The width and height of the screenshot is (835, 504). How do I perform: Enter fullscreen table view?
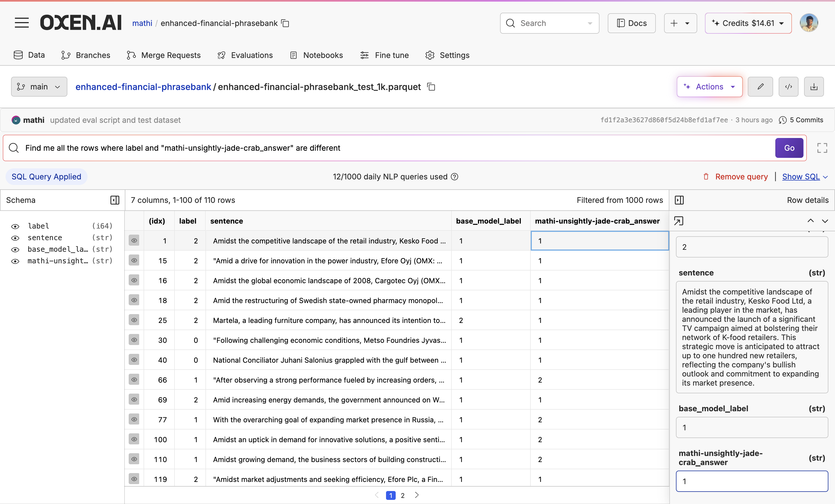tap(822, 148)
